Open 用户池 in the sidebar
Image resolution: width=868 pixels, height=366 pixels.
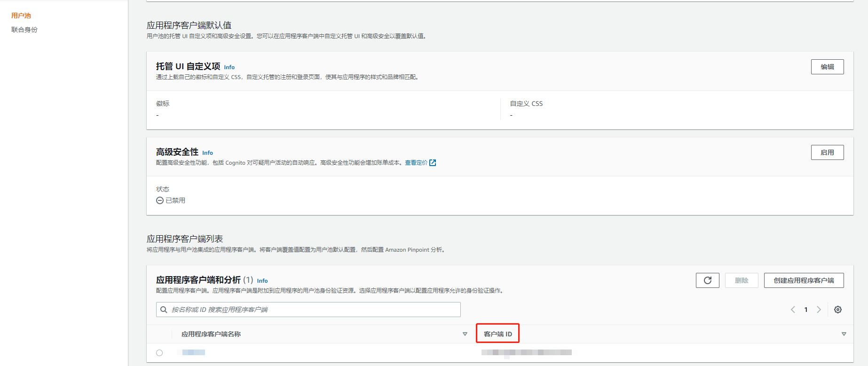[21, 16]
